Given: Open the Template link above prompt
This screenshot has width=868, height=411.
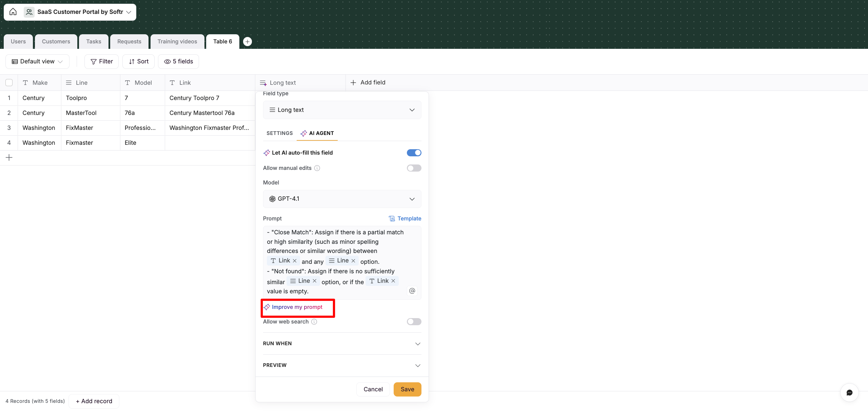Looking at the screenshot, I should pos(405,219).
